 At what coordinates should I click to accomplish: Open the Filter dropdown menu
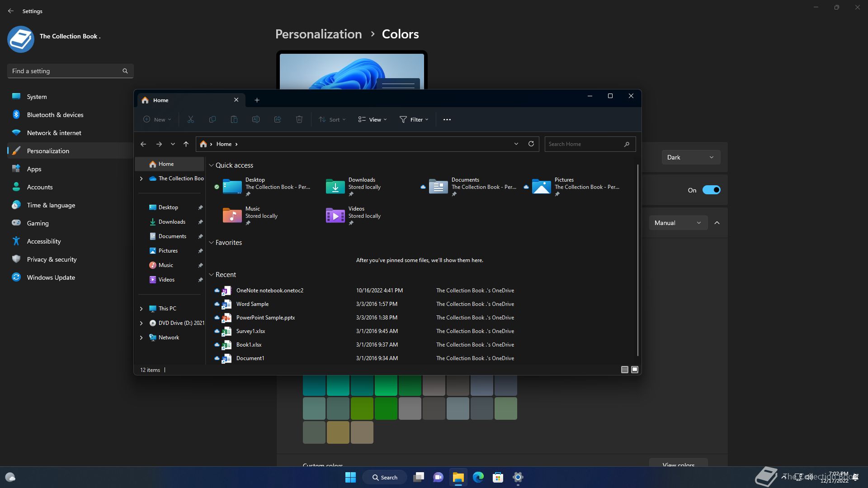point(414,119)
